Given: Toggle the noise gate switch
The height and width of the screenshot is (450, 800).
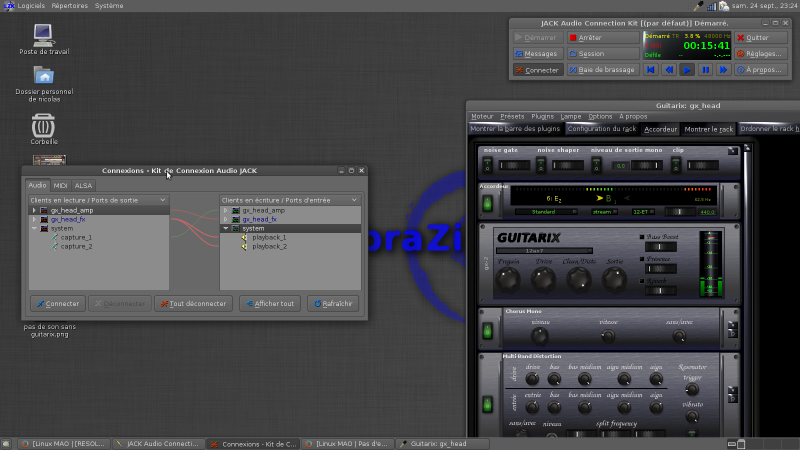Looking at the screenshot, I should [x=487, y=165].
